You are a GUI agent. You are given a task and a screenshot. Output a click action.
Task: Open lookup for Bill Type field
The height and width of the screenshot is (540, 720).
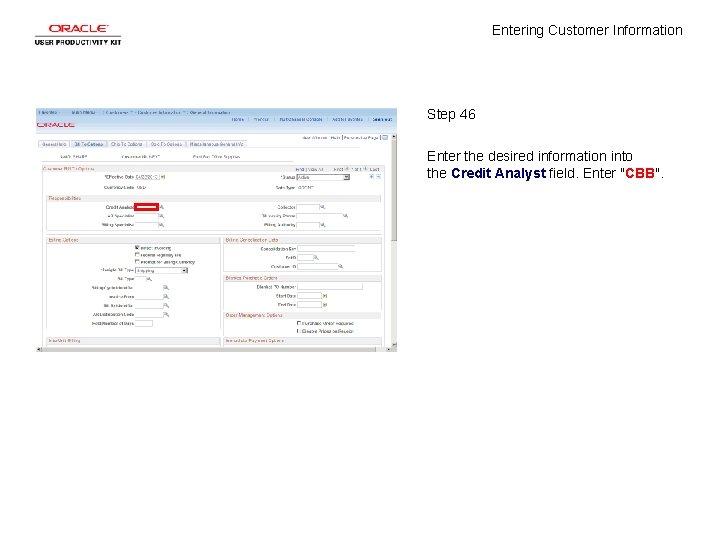[x=149, y=279]
